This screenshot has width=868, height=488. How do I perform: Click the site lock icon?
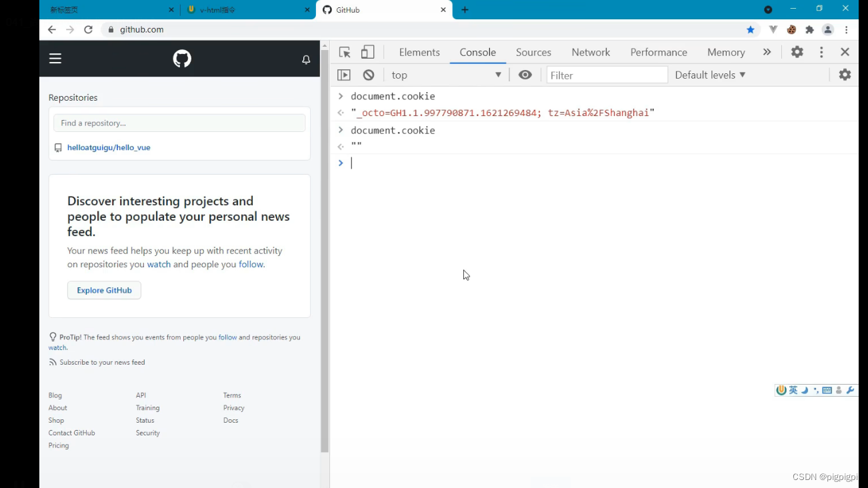111,30
